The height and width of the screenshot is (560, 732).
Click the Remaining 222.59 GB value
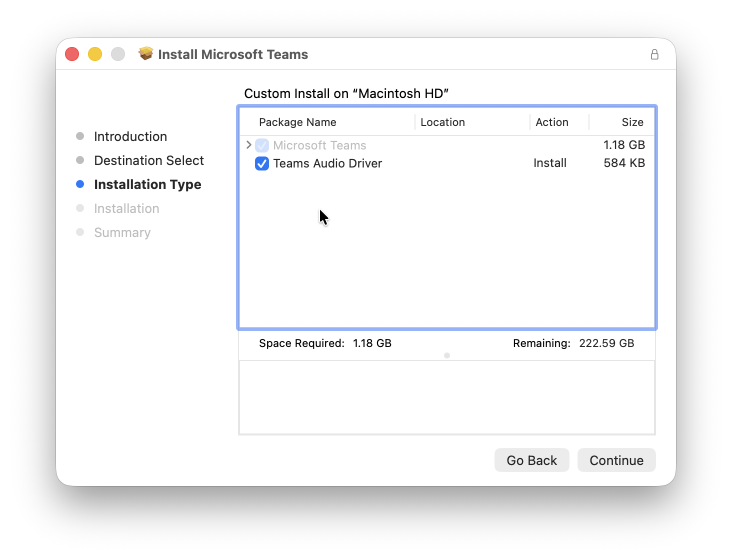pos(606,343)
